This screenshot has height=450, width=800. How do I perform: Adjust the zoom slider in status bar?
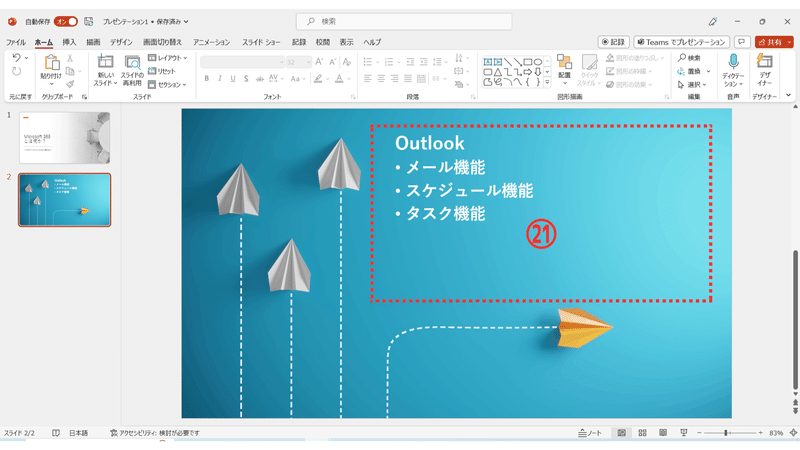pyautogui.click(x=726, y=433)
